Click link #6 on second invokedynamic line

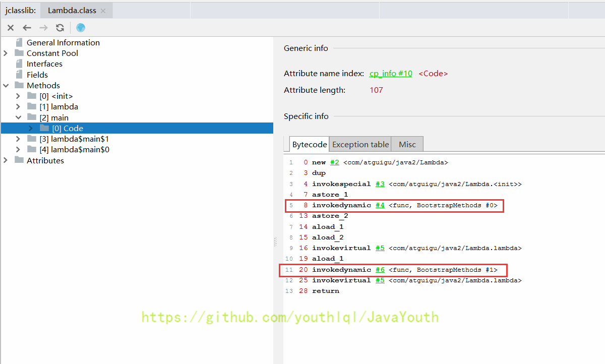point(380,270)
